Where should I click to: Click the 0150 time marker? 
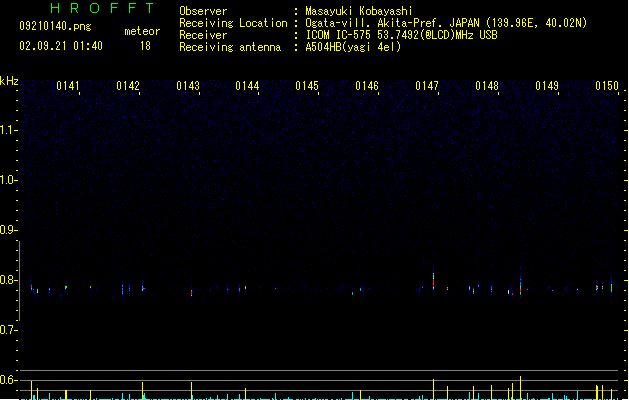coord(607,86)
